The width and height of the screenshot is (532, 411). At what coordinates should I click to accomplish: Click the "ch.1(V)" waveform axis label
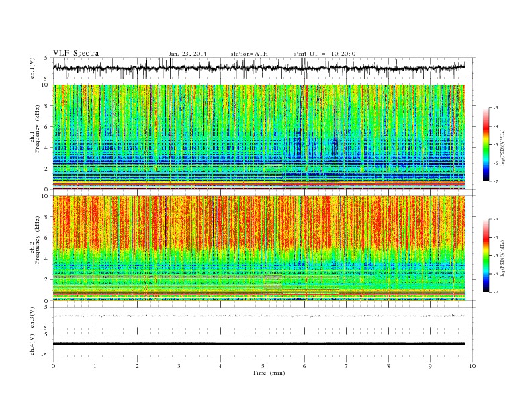click(32, 68)
